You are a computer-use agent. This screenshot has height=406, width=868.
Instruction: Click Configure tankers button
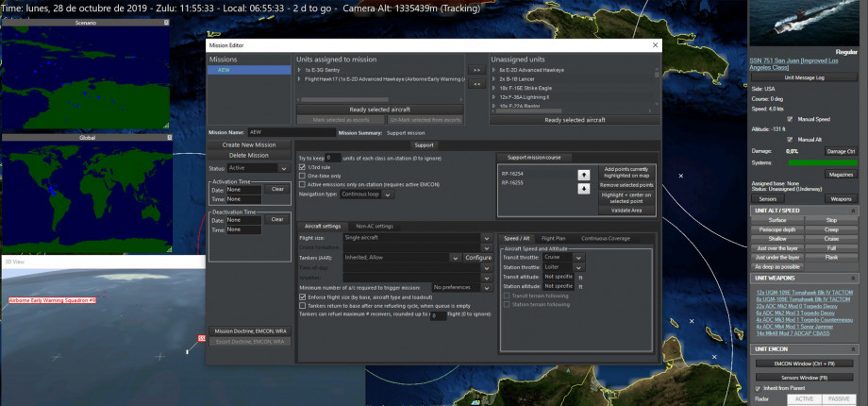478,258
